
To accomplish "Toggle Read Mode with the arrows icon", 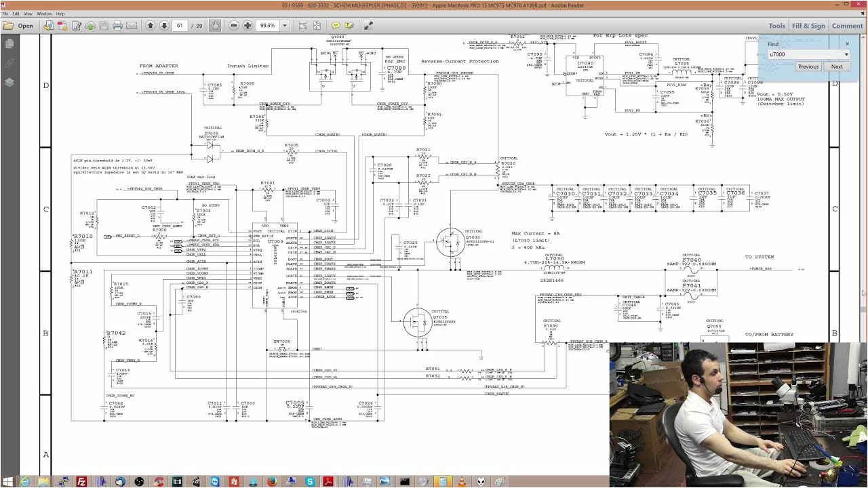I will tap(368, 26).
